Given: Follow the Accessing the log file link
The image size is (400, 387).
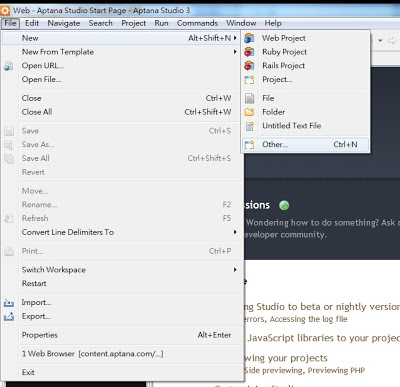Looking at the screenshot, I should [x=309, y=319].
